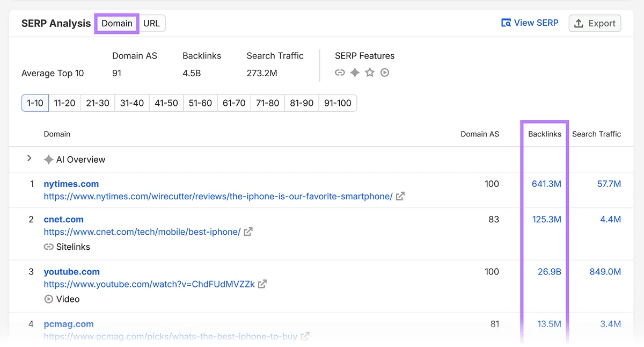Select the 1-10 results range
This screenshot has height=347, width=644.
[35, 103]
